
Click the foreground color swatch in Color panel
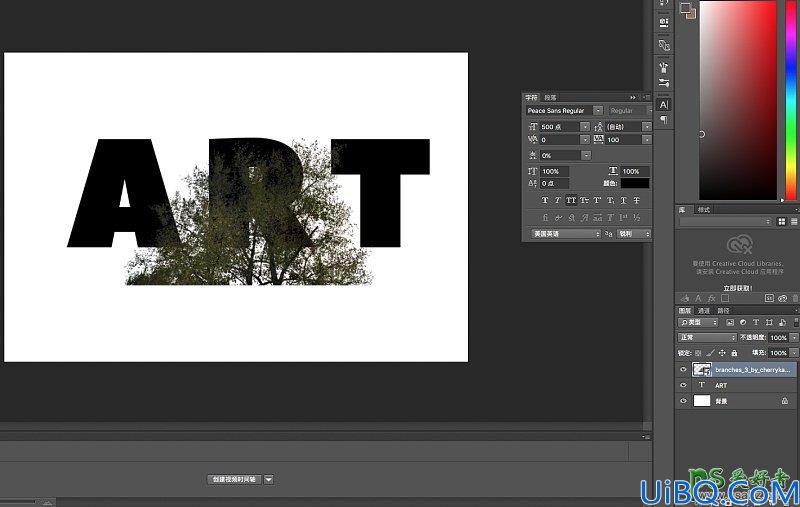point(686,8)
